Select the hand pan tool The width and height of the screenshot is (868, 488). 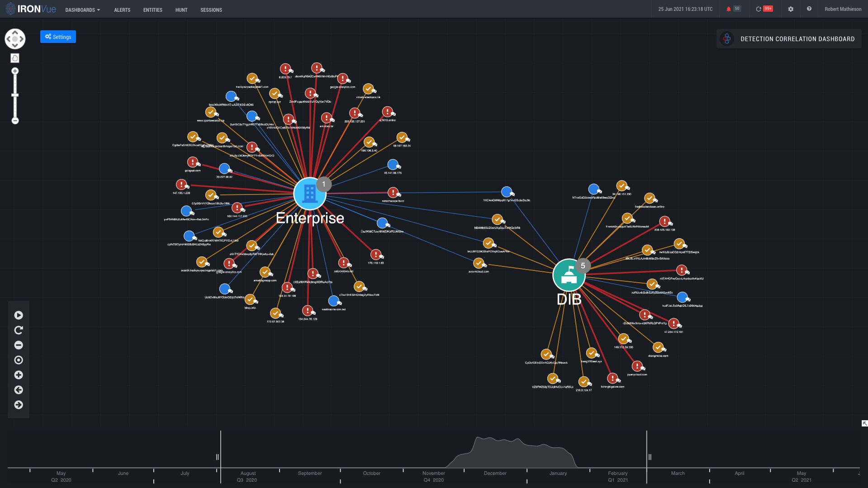tap(15, 58)
